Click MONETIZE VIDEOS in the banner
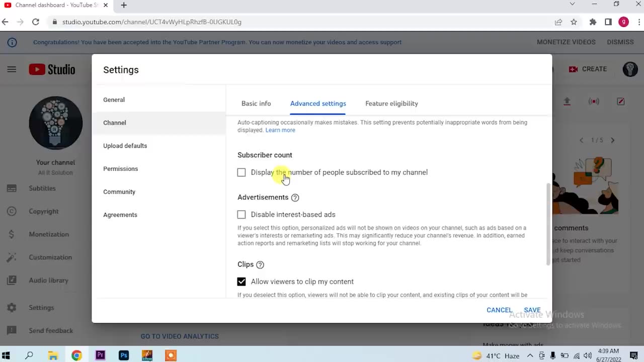 coord(566,42)
